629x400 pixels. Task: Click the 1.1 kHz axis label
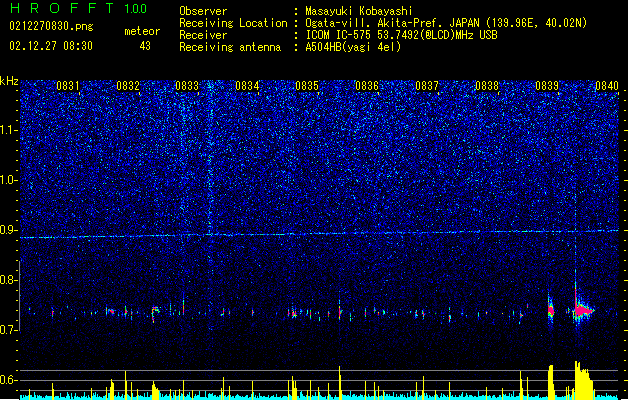(9, 130)
